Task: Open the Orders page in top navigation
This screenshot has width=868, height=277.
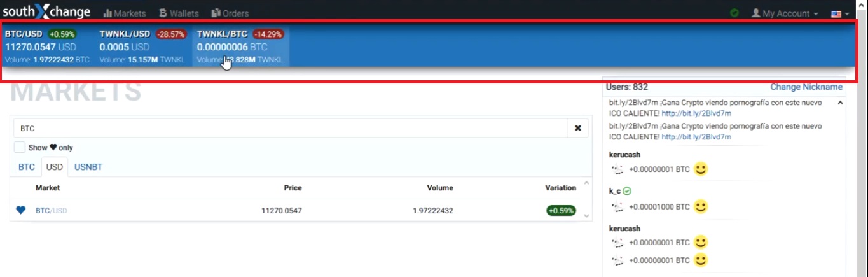Action: click(x=230, y=13)
